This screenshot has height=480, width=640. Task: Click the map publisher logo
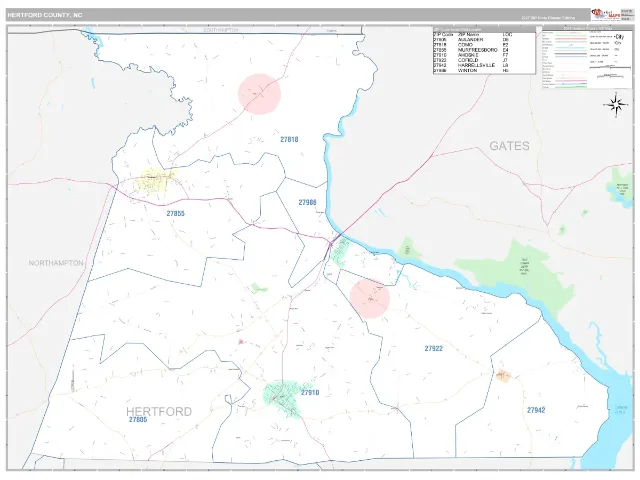pyautogui.click(x=607, y=15)
